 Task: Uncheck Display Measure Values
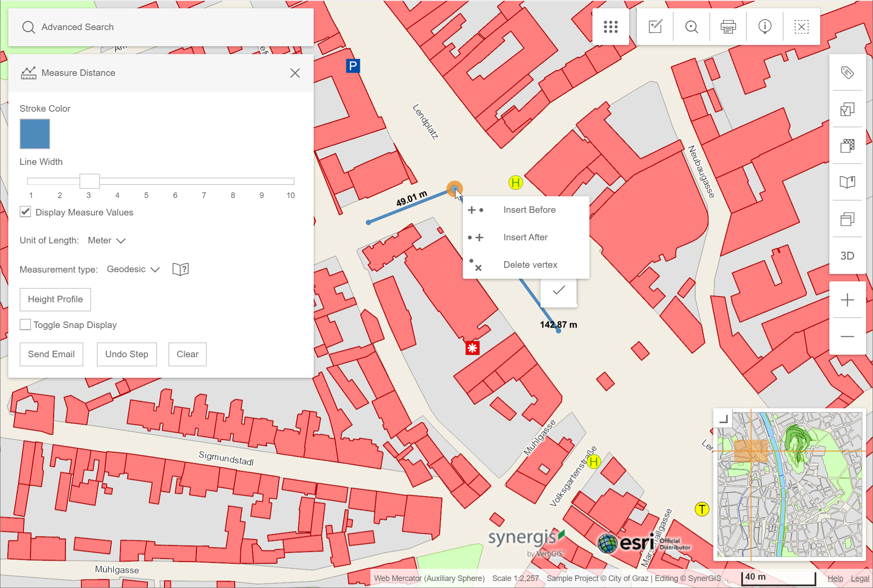25,212
